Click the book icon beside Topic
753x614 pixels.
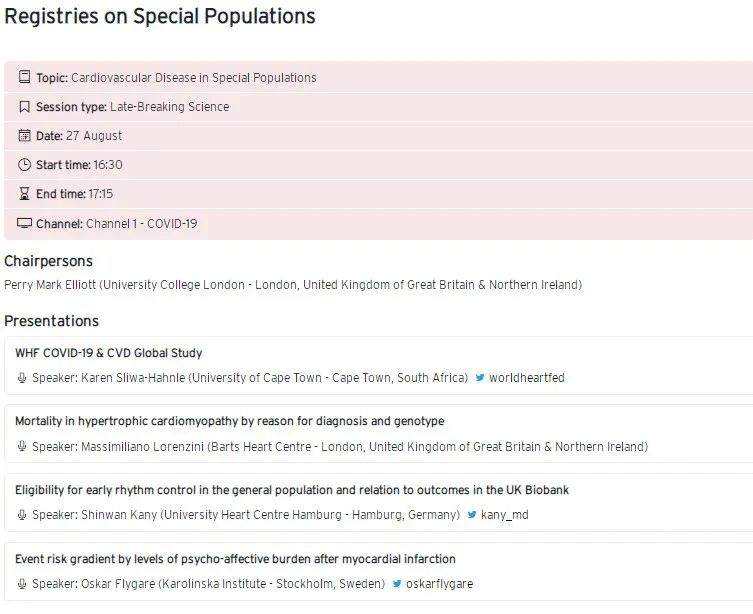click(x=24, y=78)
